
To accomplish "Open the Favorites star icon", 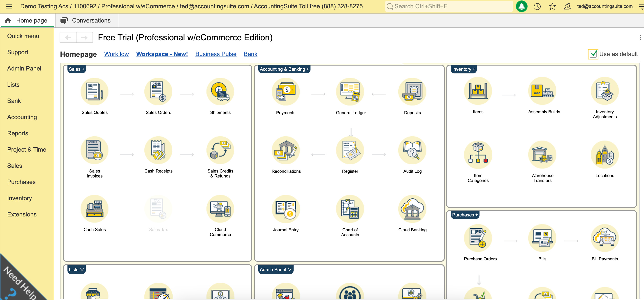I will click(552, 7).
